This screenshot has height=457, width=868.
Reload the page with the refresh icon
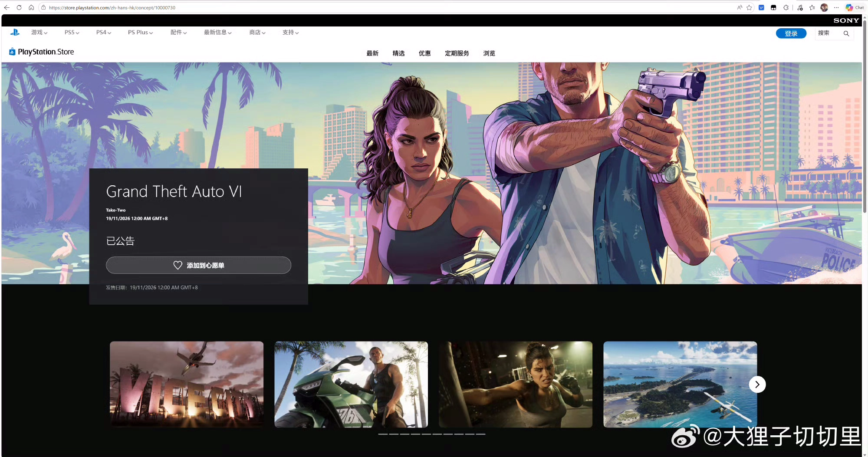19,7
